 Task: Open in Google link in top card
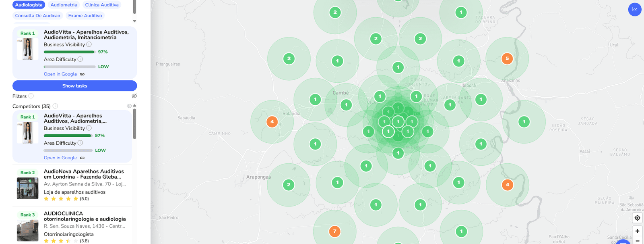pyautogui.click(x=60, y=74)
